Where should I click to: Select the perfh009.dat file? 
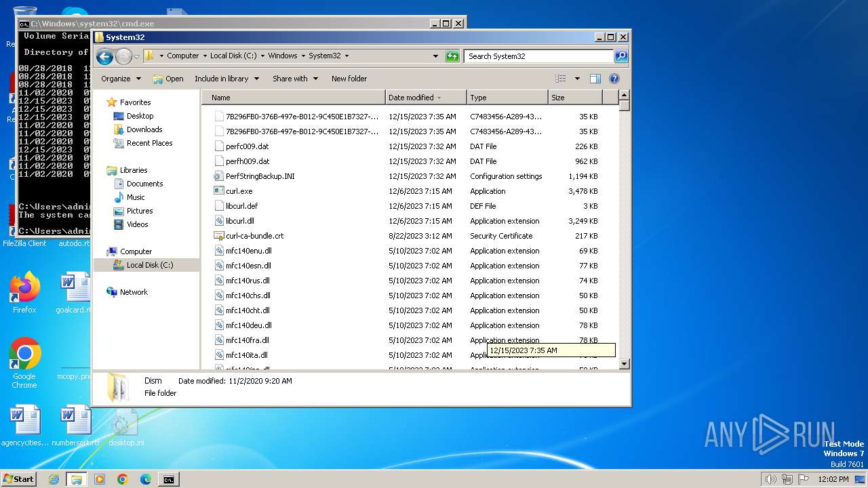coord(247,161)
